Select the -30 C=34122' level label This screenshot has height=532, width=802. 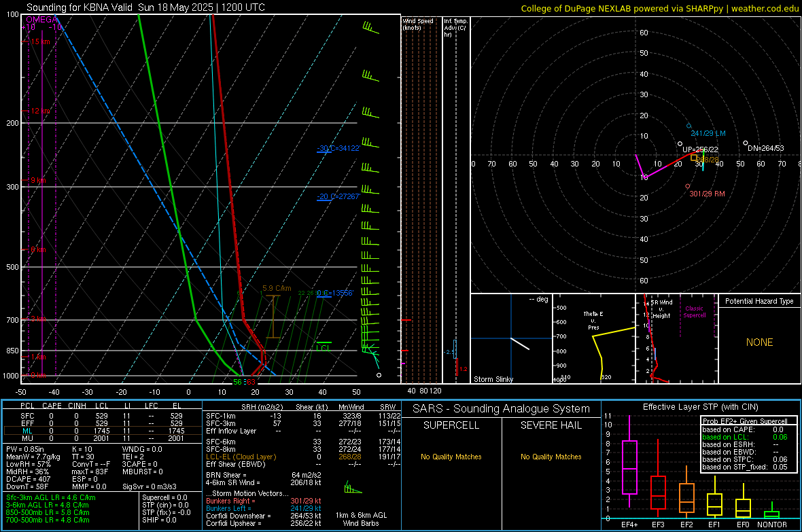tap(338, 148)
